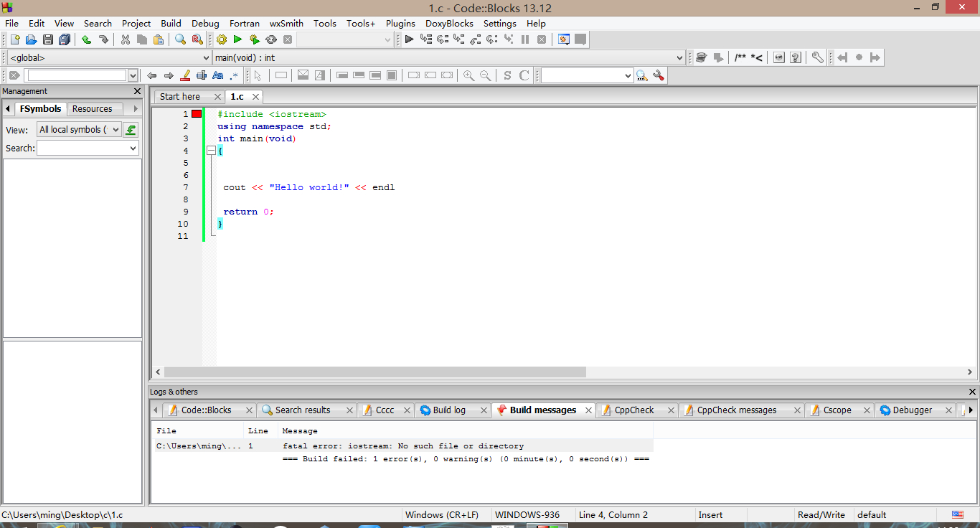Image resolution: width=980 pixels, height=528 pixels.
Task: Start debugging with the Debug/Continue icon
Action: click(409, 39)
